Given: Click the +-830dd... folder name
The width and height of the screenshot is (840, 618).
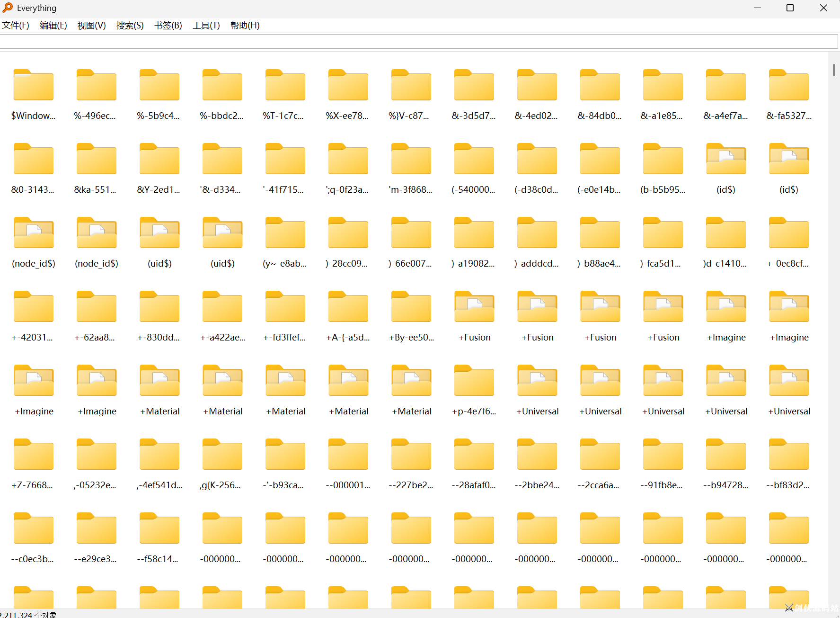Looking at the screenshot, I should tap(159, 337).
